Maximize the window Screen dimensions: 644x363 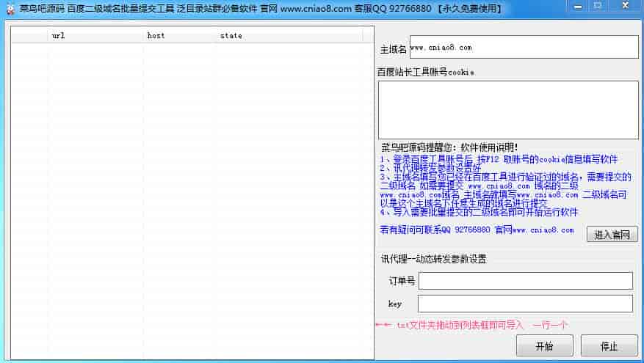point(598,7)
